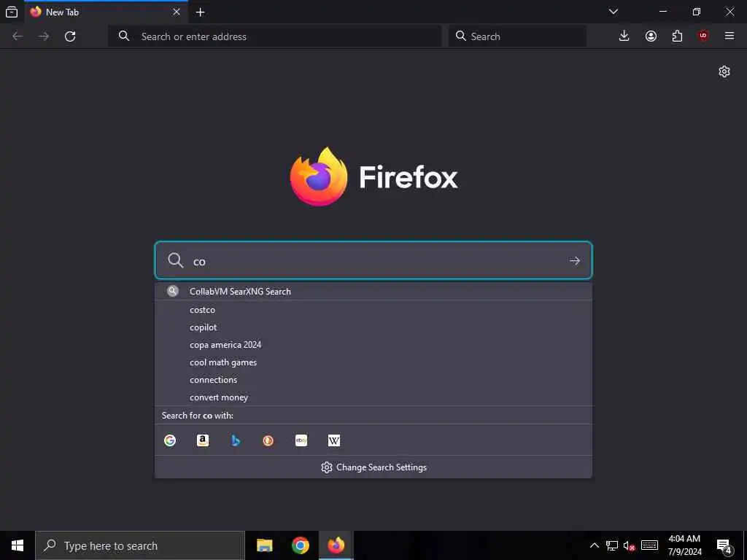
Task: Search with Amazon one-off icon
Action: 203,440
